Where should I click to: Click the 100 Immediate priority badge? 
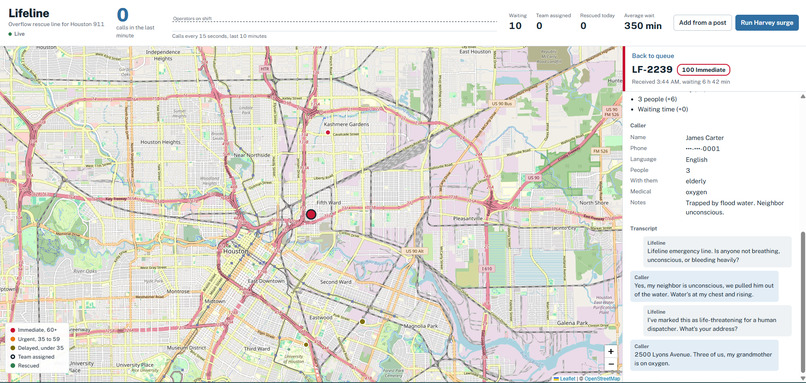[703, 70]
